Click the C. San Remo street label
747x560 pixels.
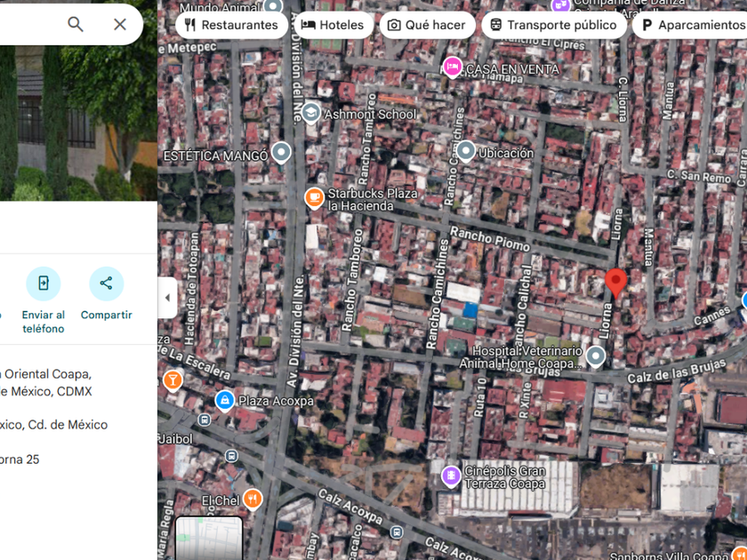click(x=698, y=176)
